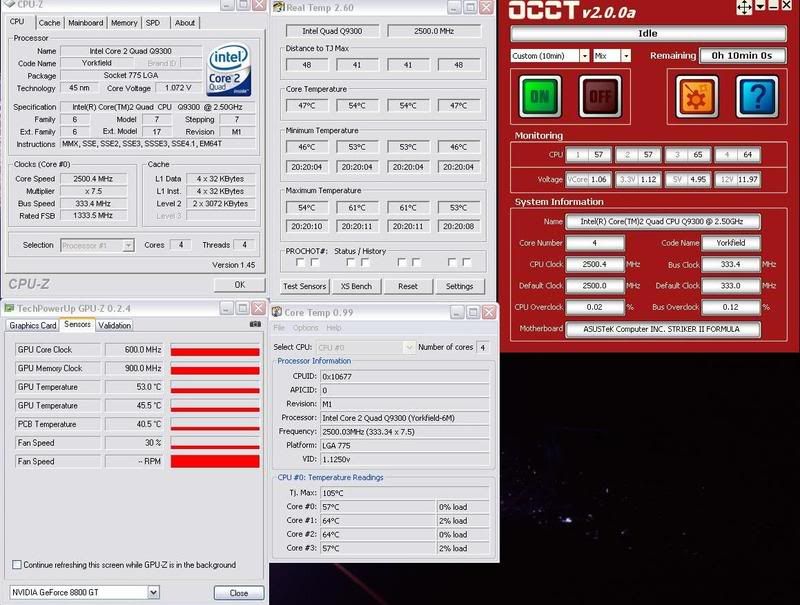
Task: Click the OCCT move-window cross arrows icon
Action: (x=744, y=7)
